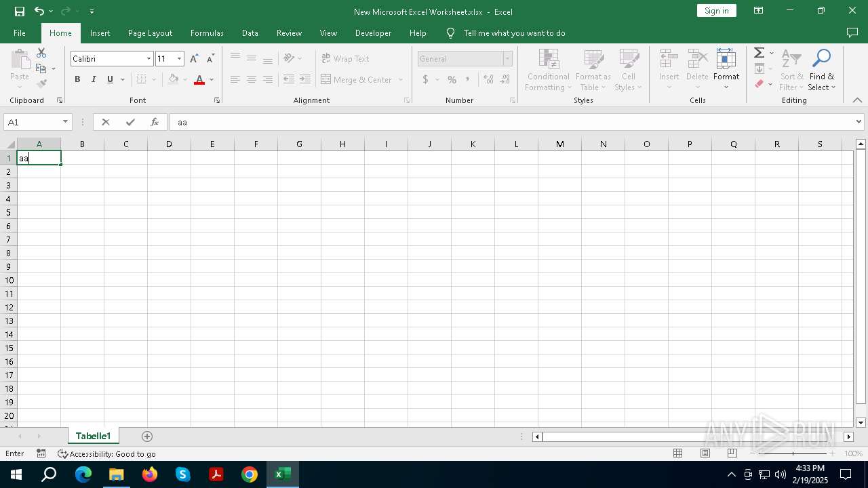The width and height of the screenshot is (868, 488).
Task: Click the Copy icon in Clipboard group
Action: 41,68
